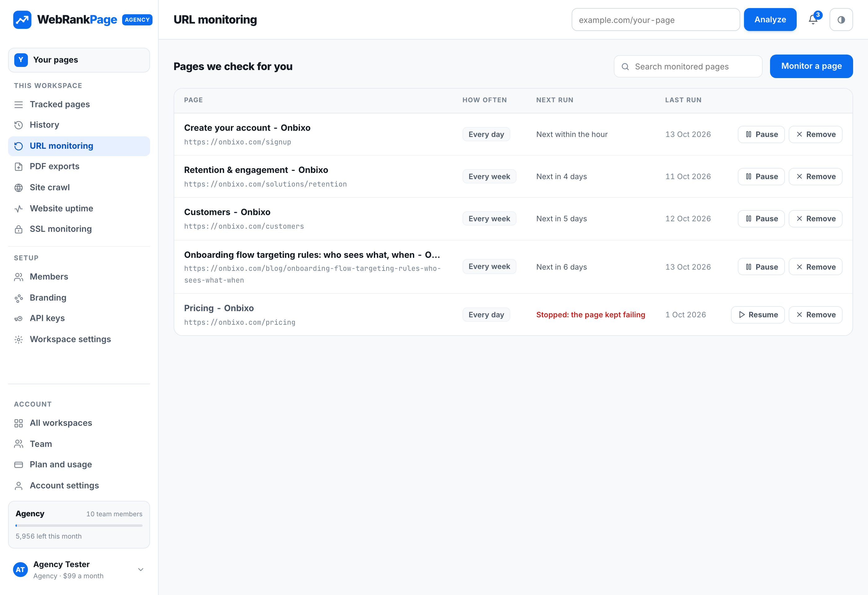Pause the Onboarding flow targeting rules page
Viewport: 868px width, 595px height.
(761, 267)
